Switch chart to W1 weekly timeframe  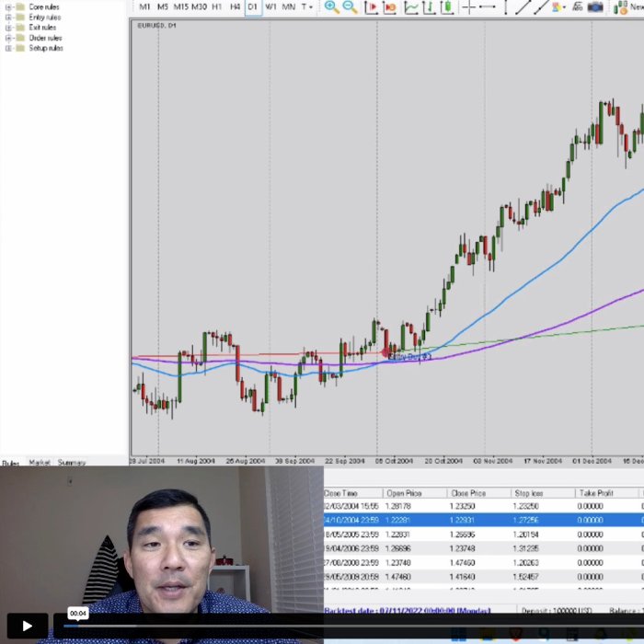coord(270,6)
